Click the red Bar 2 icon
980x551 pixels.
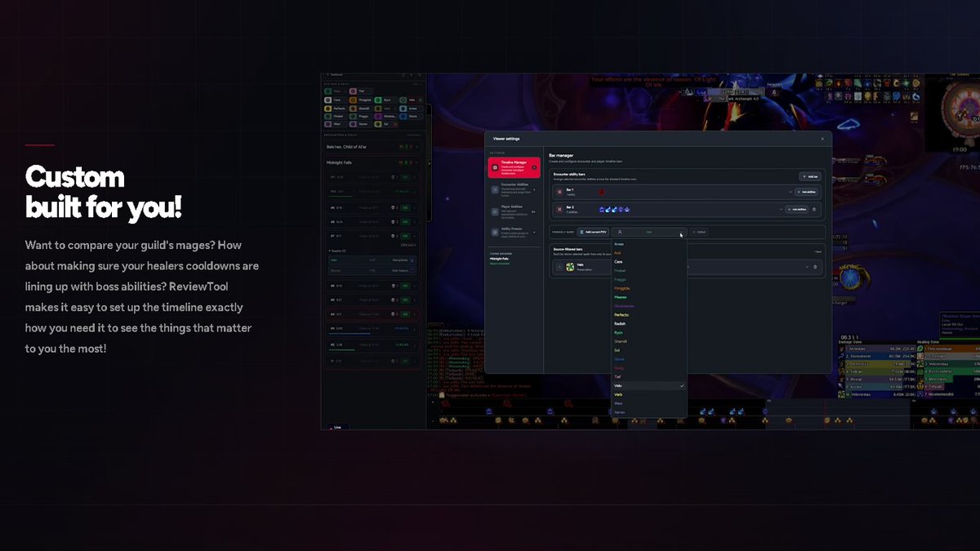[x=559, y=210]
